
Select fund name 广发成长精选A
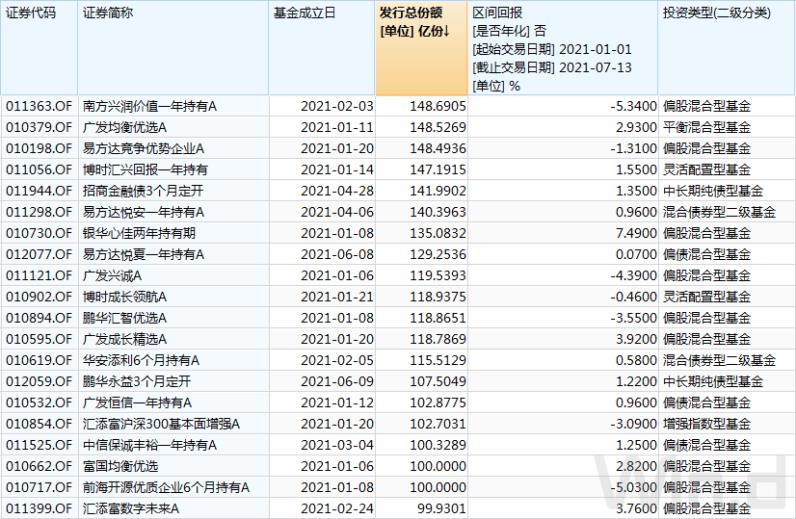[x=125, y=339]
